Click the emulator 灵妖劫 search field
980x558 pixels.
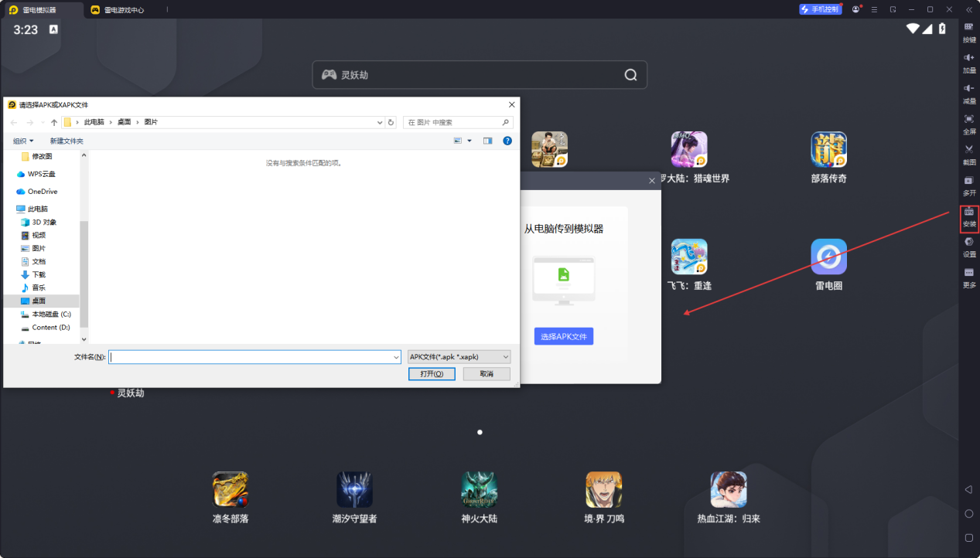(480, 75)
